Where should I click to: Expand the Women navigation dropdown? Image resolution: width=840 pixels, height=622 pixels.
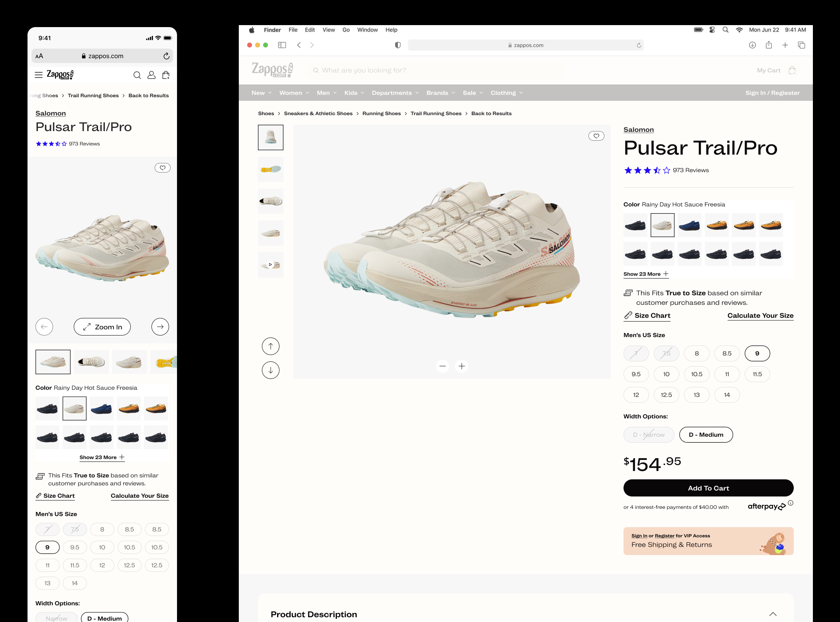[x=294, y=93]
